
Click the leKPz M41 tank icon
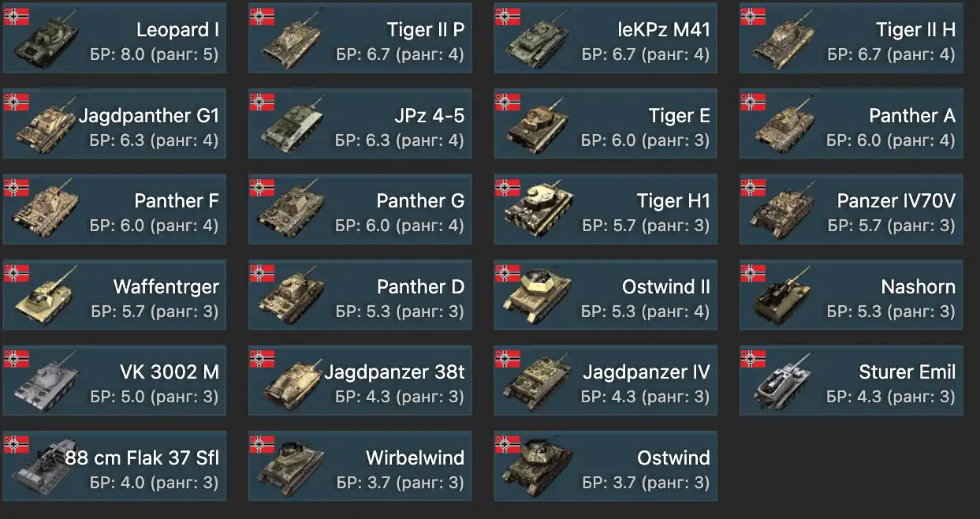pyautogui.click(x=538, y=41)
